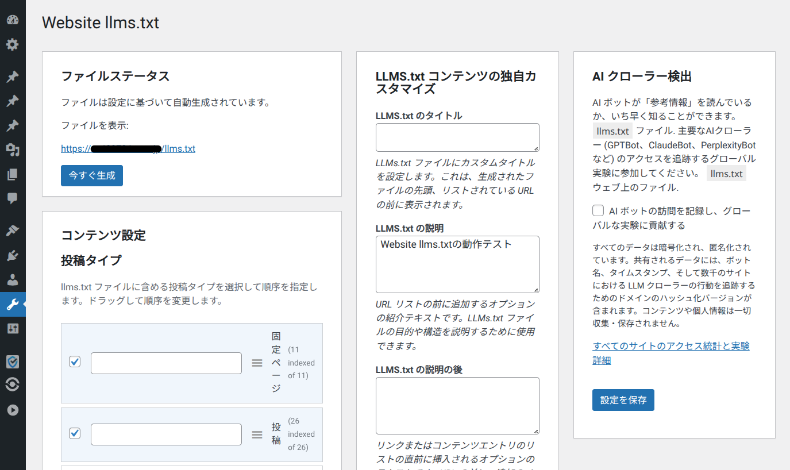
Task: Enable AI ボットの訪問を記録 checkbox
Action: point(598,210)
